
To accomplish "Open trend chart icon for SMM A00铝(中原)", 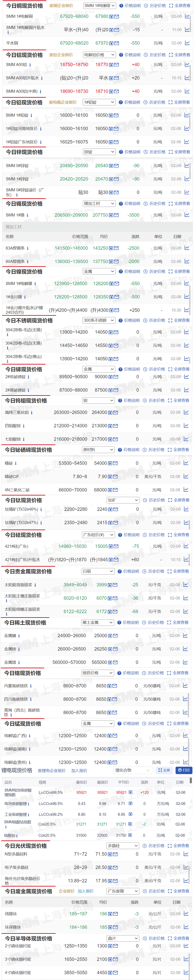I will 187,91.
